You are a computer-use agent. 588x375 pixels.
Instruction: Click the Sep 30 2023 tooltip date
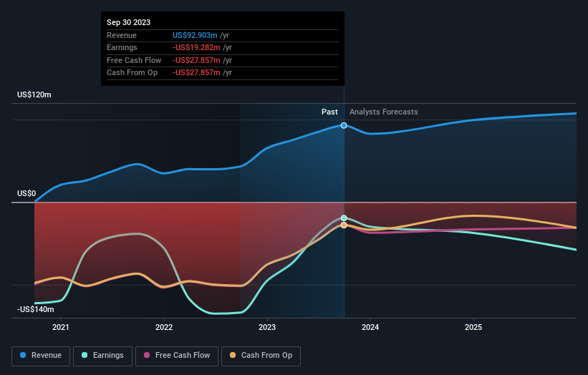129,22
